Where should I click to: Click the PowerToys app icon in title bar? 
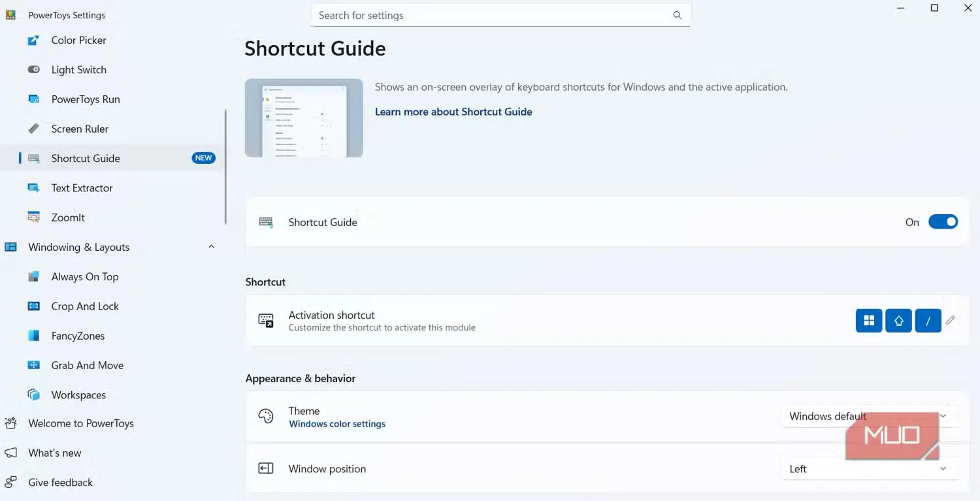(10, 15)
